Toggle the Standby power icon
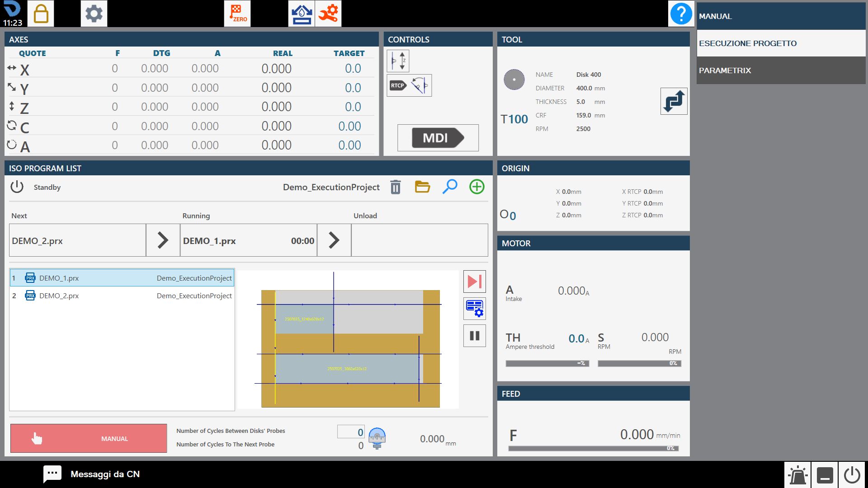868x488 pixels. 17,187
